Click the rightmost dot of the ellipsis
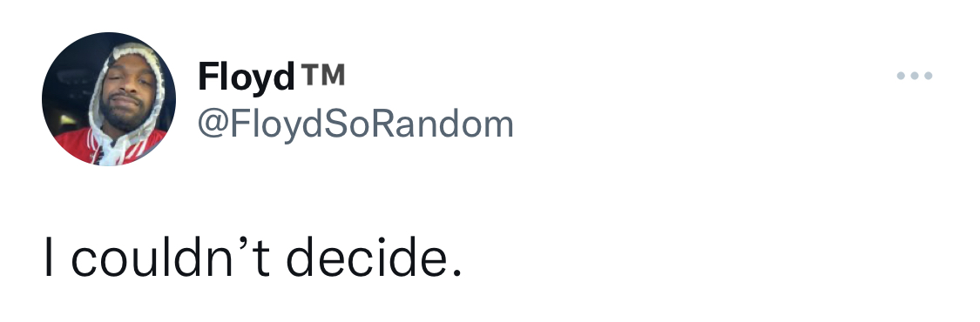 (x=928, y=76)
